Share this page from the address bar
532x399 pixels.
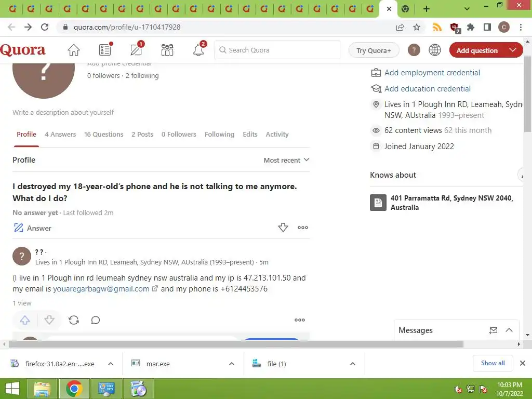401,27
